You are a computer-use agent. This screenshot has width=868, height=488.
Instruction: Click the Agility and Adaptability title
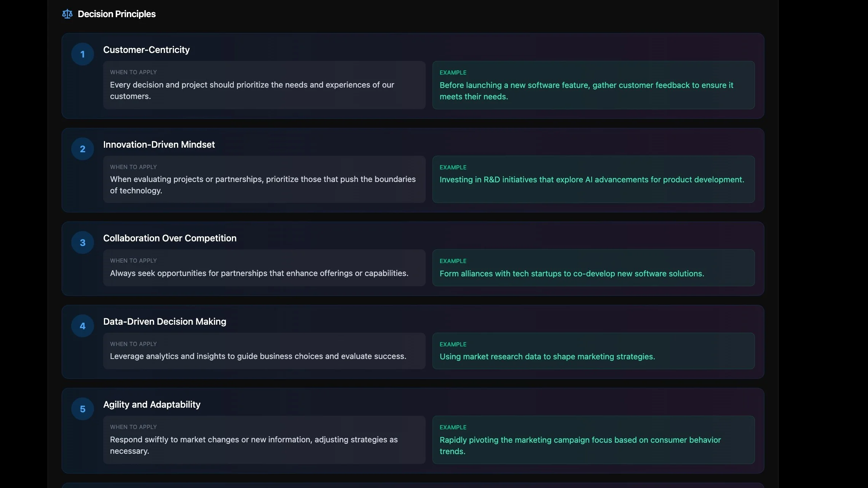[x=152, y=405]
